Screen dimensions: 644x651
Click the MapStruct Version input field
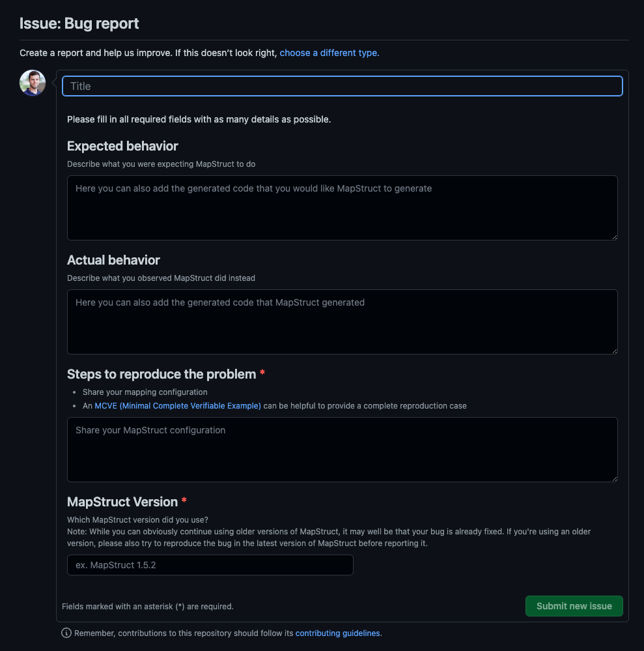coord(210,565)
